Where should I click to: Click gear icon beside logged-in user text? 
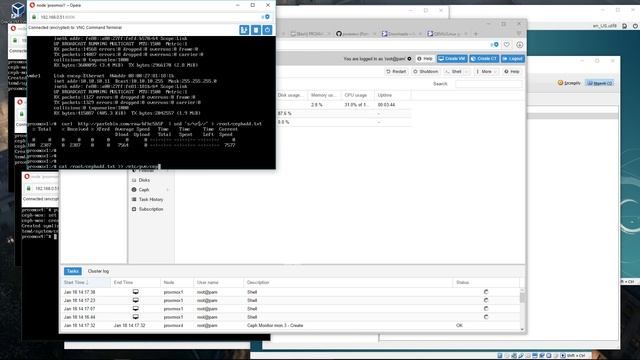[409, 59]
